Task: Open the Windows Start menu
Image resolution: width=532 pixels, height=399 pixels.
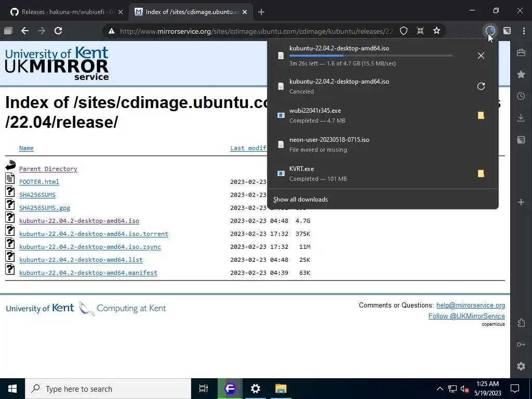Action: tap(12, 389)
